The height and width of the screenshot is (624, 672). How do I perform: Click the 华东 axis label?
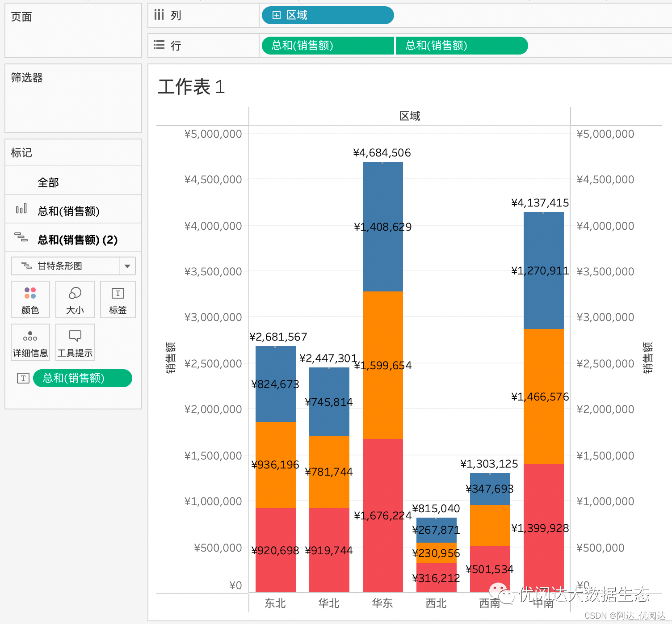pos(382,603)
